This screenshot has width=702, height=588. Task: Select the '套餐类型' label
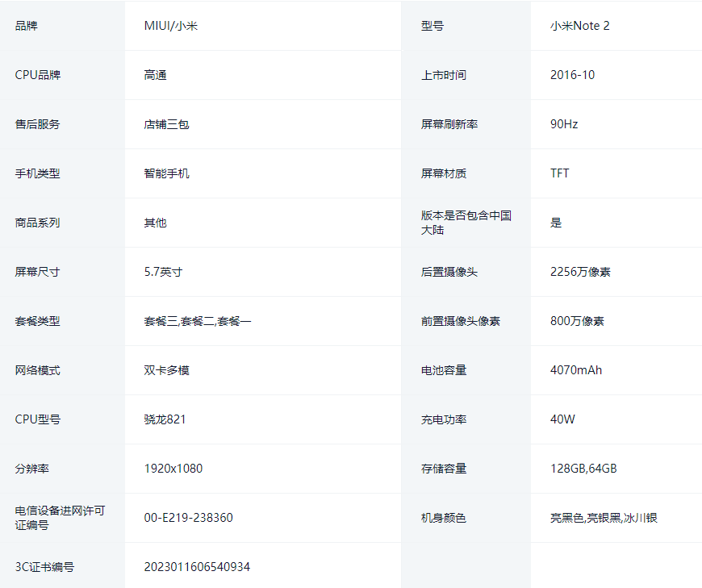[38, 321]
